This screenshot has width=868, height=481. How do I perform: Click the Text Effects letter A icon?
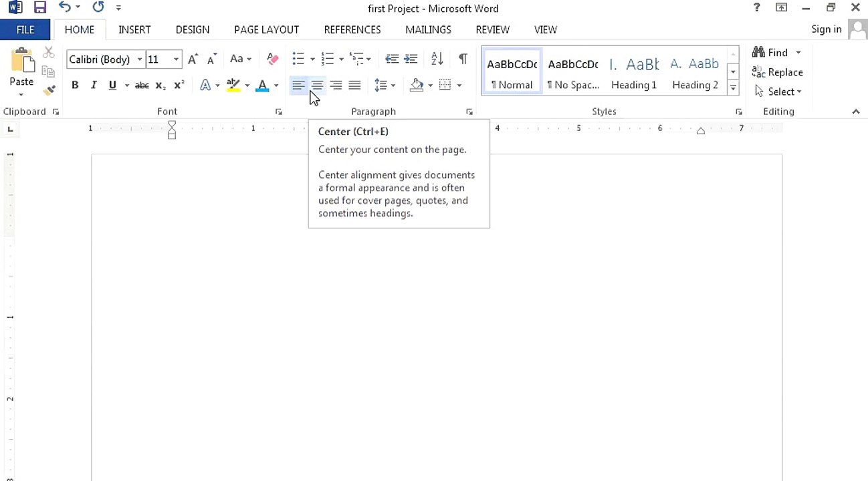[205, 86]
